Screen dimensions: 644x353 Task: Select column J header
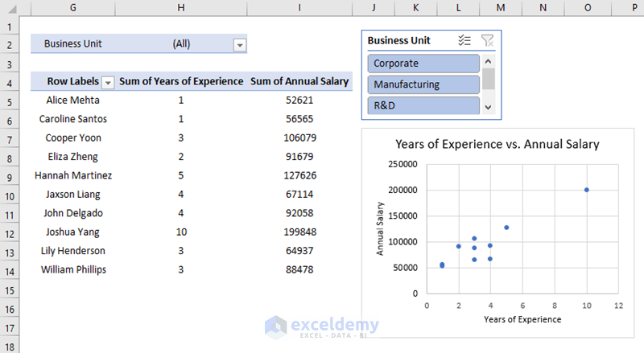tap(374, 8)
